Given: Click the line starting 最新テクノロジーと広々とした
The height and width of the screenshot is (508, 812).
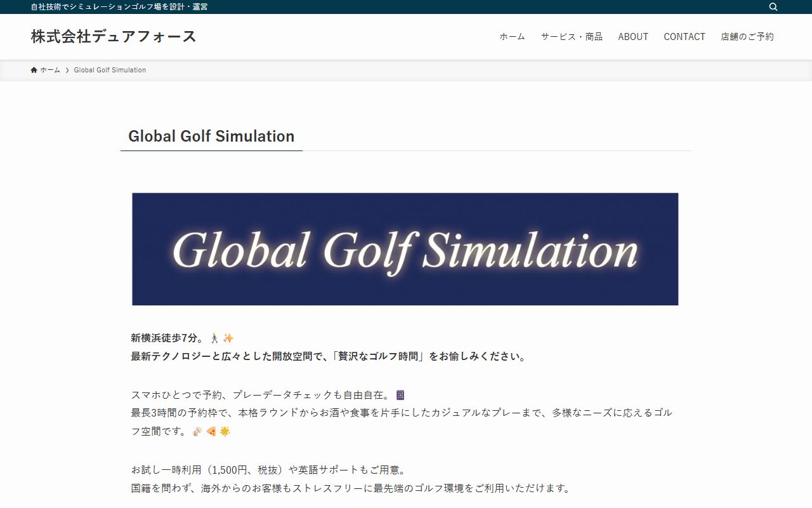Looking at the screenshot, I should click(330, 356).
